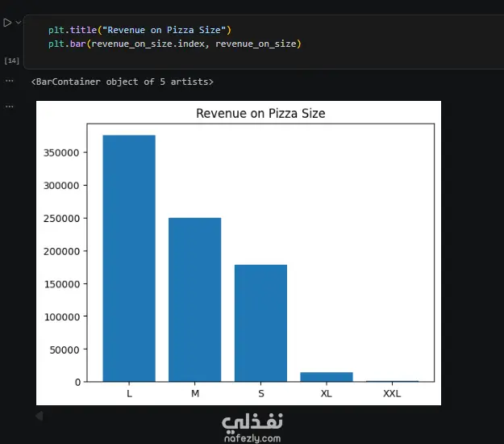Screen dimensions: 504x444
Task: Place cursor in the plt.title code line
Action: [140, 30]
